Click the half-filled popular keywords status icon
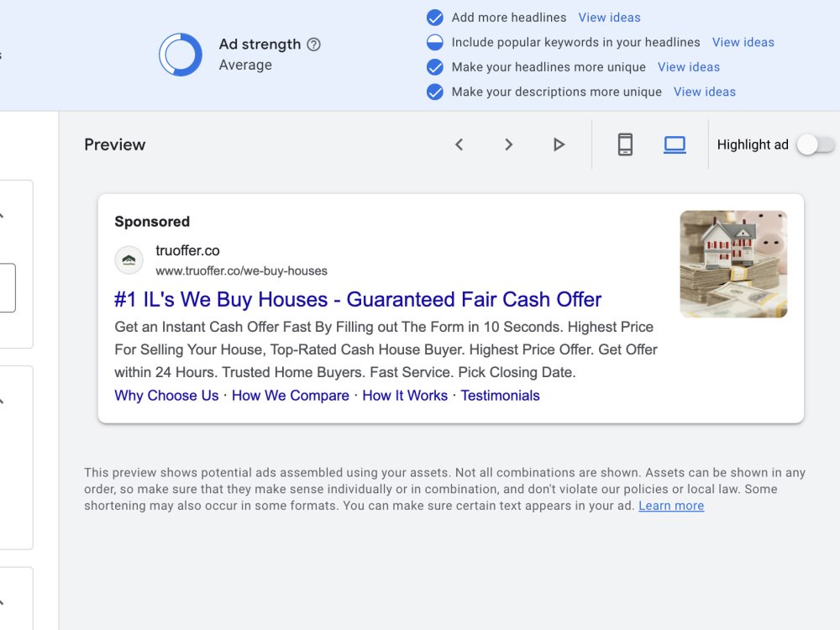The width and height of the screenshot is (840, 630). (435, 42)
